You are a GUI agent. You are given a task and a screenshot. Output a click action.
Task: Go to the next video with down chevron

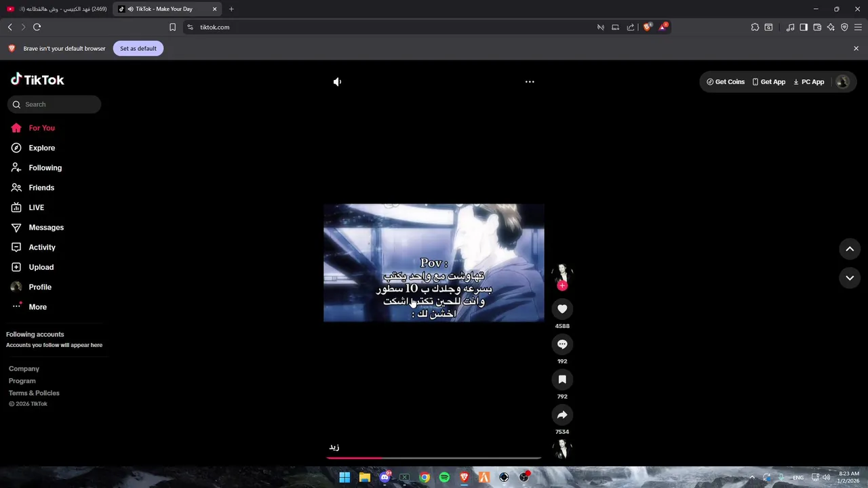pos(850,278)
